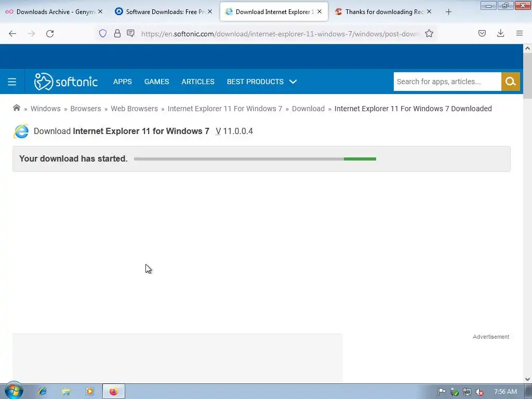The width and height of the screenshot is (532, 399).
Task: Open the GAMES menu item
Action: click(156, 82)
